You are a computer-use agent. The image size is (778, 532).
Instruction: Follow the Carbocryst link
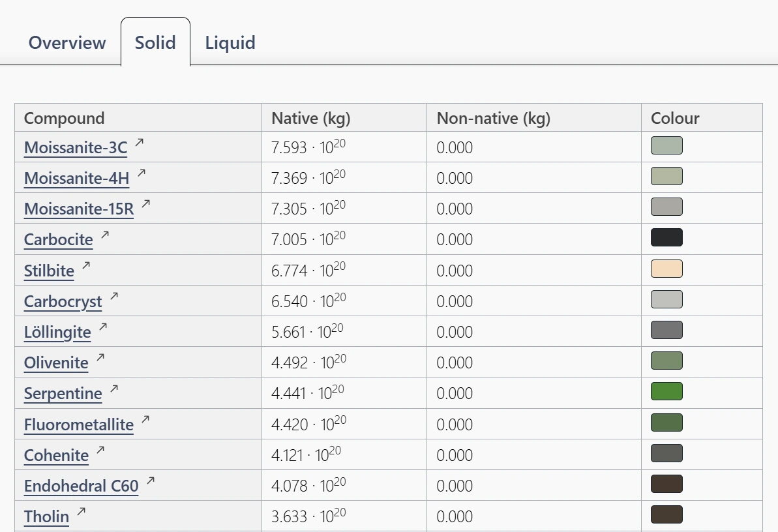[63, 302]
